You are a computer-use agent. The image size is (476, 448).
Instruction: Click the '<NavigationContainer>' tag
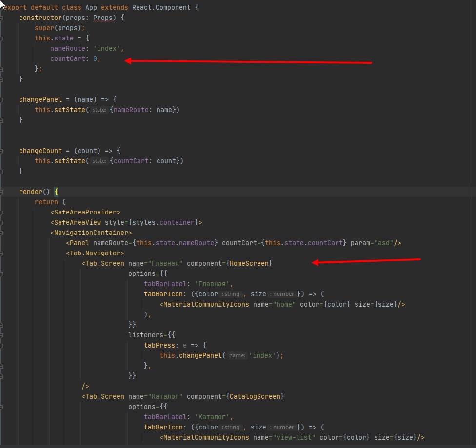(91, 233)
